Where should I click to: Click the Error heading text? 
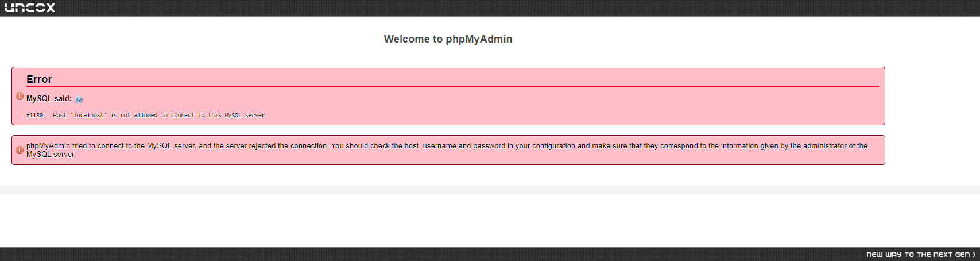tap(39, 79)
